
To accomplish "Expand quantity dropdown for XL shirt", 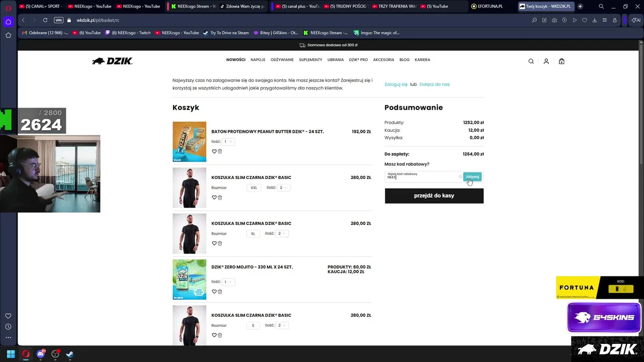I will [x=282, y=233].
